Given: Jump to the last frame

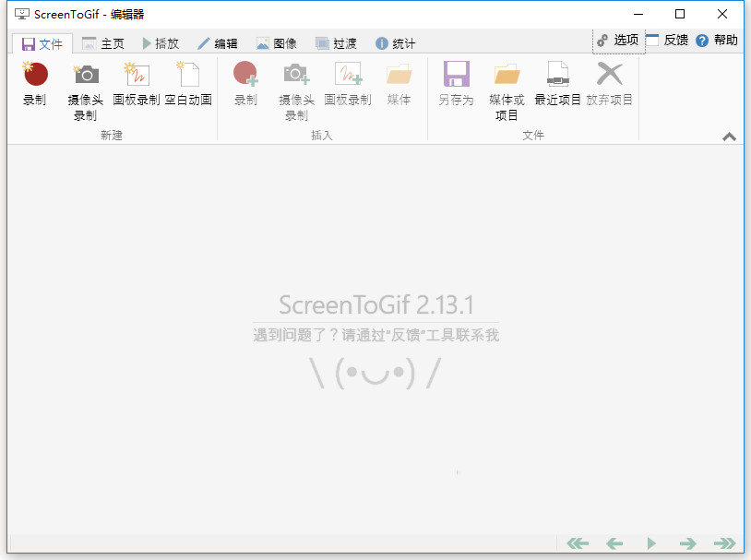Looking at the screenshot, I should click(724, 543).
